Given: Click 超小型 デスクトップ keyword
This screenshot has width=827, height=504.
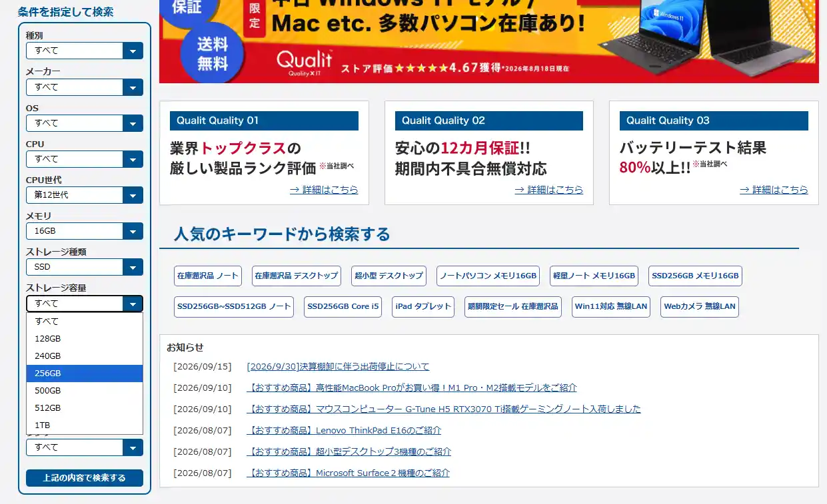Looking at the screenshot, I should click(x=389, y=276).
